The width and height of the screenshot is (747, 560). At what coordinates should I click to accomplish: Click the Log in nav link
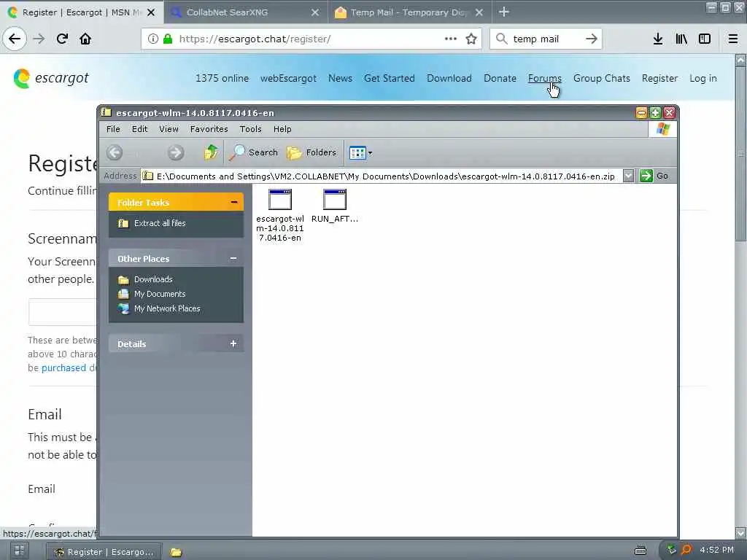point(703,78)
